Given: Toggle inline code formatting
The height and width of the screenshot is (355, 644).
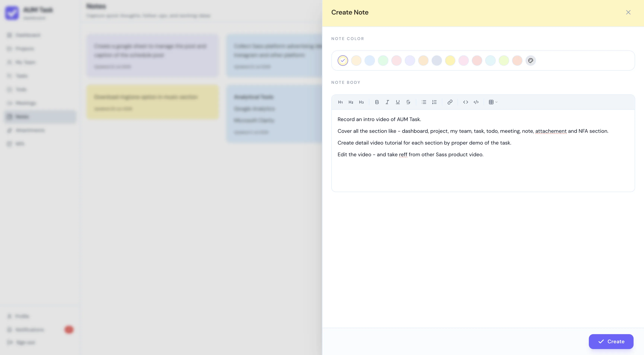Looking at the screenshot, I should coord(465,102).
